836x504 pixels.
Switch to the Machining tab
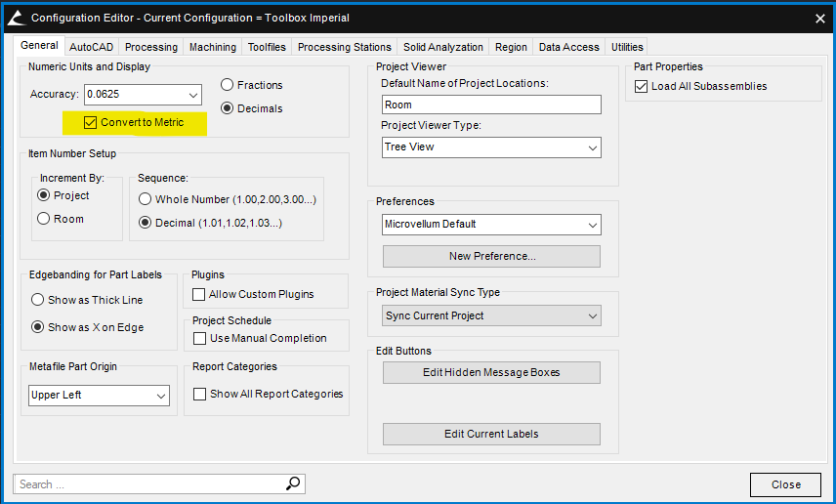(213, 47)
